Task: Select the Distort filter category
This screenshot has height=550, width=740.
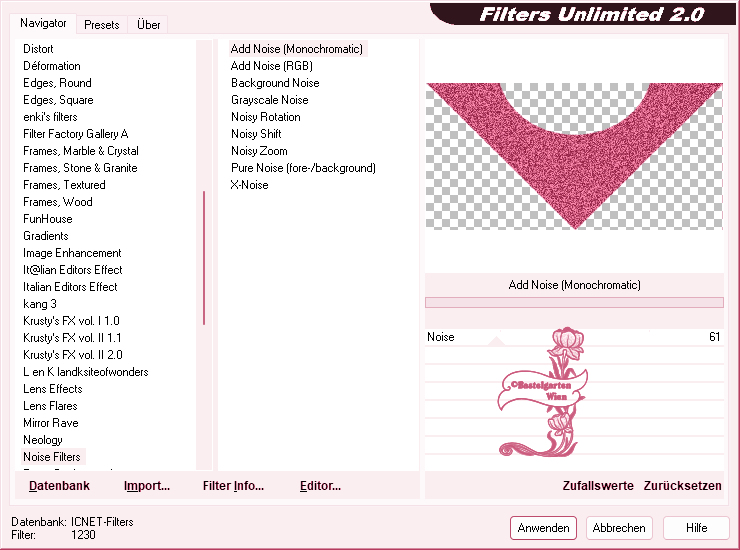Action: [38, 49]
